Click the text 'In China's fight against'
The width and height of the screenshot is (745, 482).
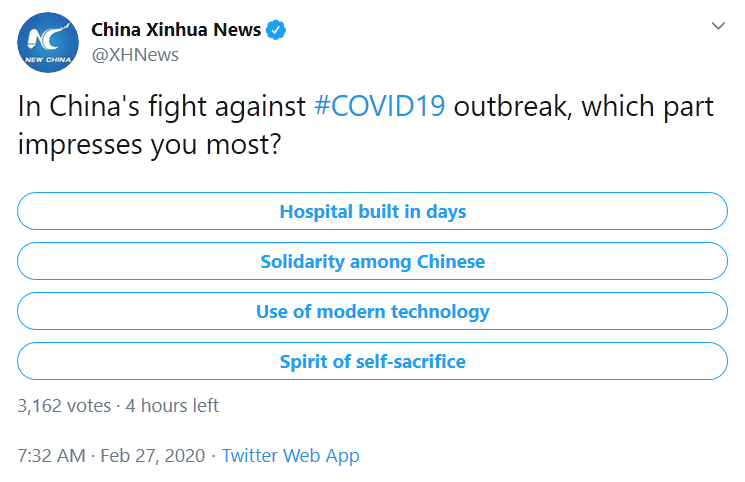coord(162,106)
